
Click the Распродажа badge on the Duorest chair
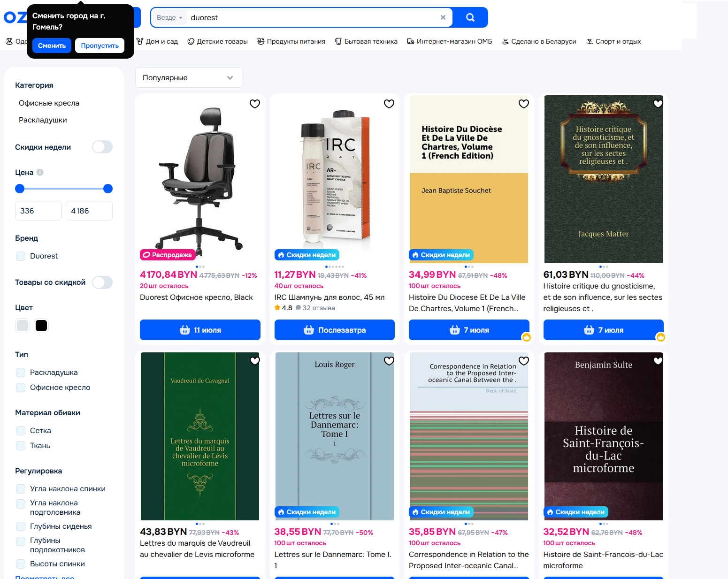click(x=168, y=255)
